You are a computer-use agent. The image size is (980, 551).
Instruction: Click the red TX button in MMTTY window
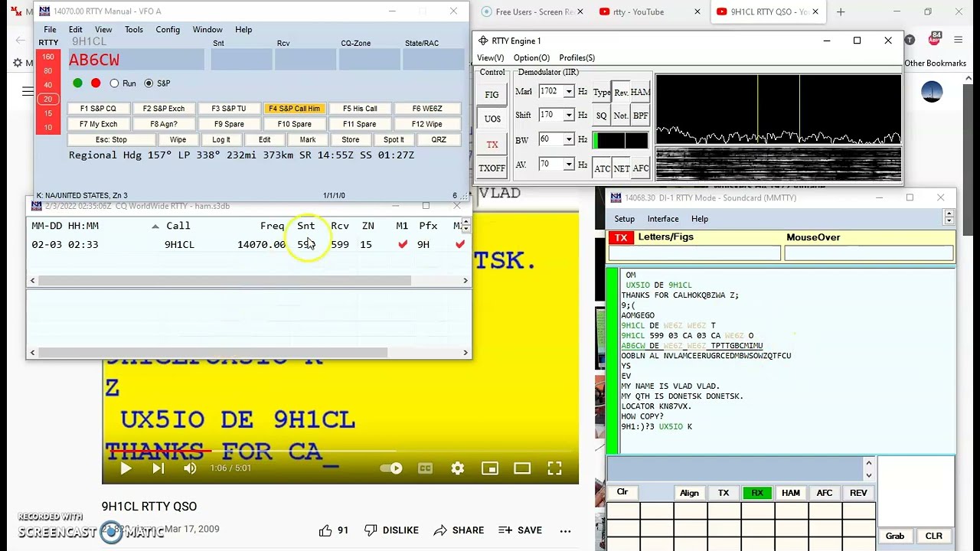[x=621, y=238]
